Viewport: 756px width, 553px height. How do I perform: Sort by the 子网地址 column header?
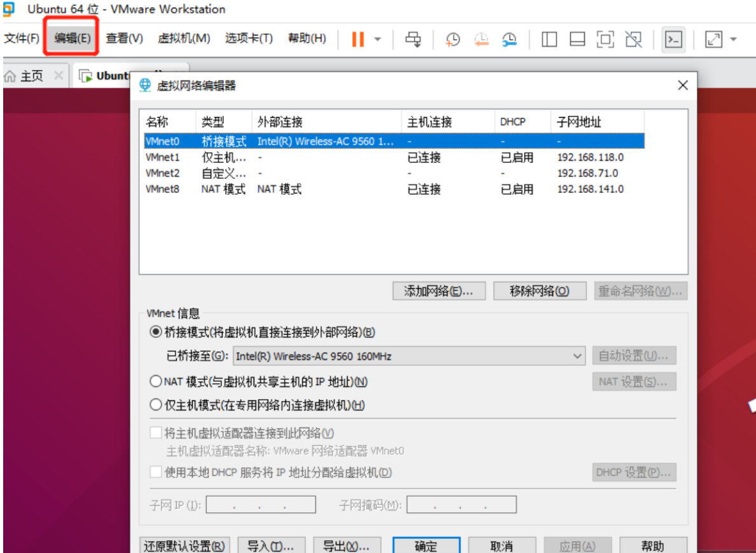[598, 122]
